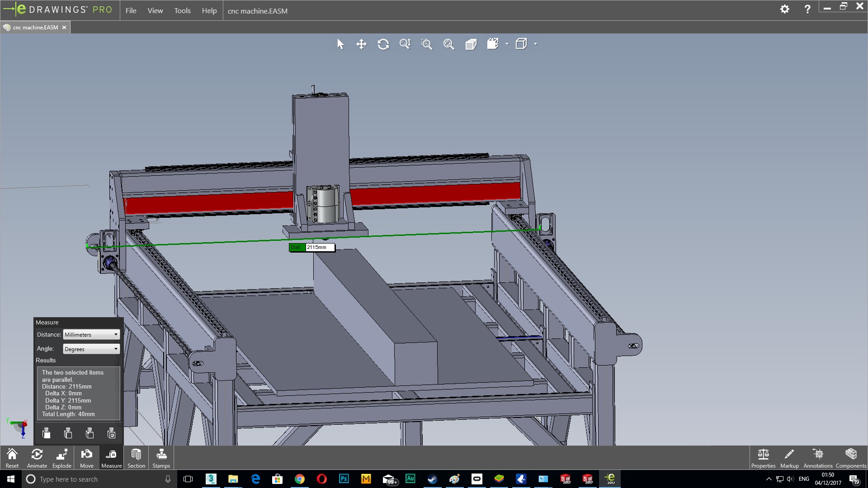Toggle hole selection filter in Measure panel
The width and height of the screenshot is (868, 488).
(x=111, y=434)
